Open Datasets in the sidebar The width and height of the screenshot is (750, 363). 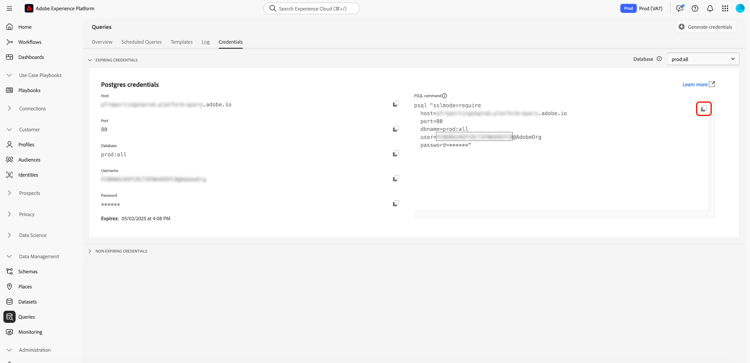click(x=27, y=302)
